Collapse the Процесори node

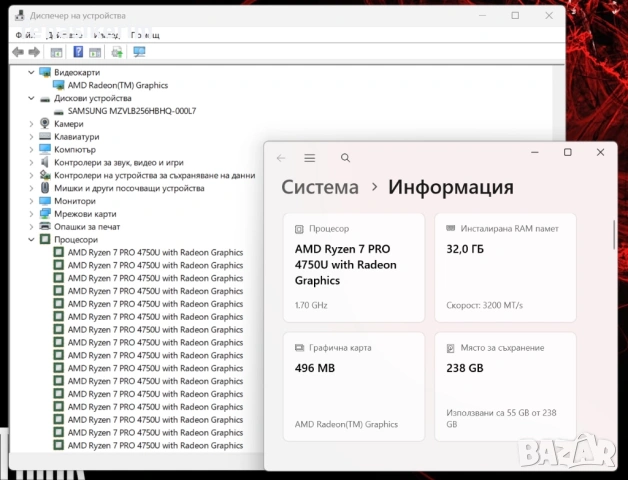[31, 240]
